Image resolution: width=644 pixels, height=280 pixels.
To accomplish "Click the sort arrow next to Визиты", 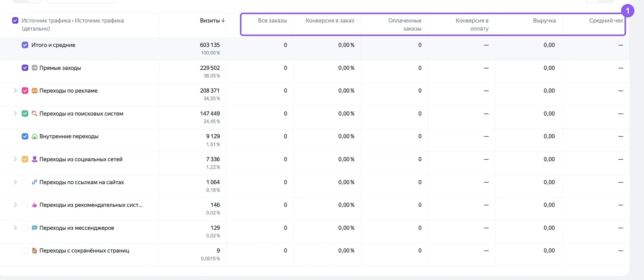I will pos(223,20).
